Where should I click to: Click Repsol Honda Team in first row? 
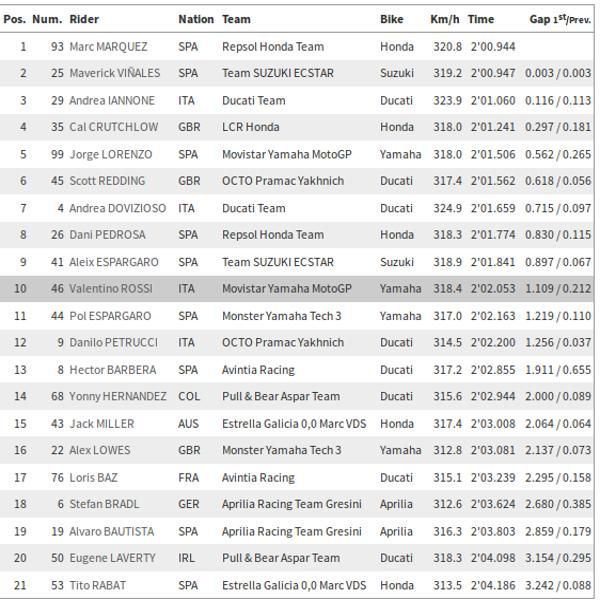pyautogui.click(x=272, y=46)
